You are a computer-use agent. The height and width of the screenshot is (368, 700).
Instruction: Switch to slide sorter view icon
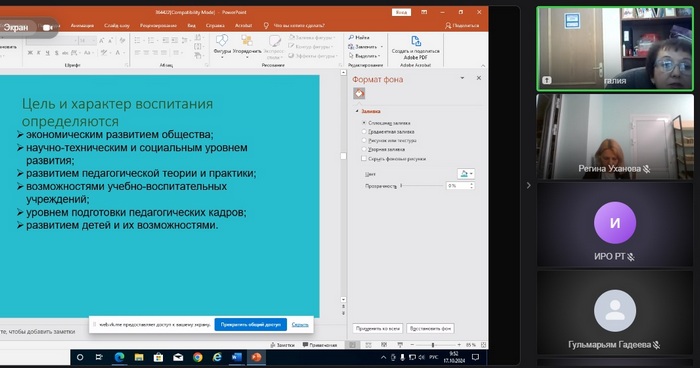click(368, 345)
